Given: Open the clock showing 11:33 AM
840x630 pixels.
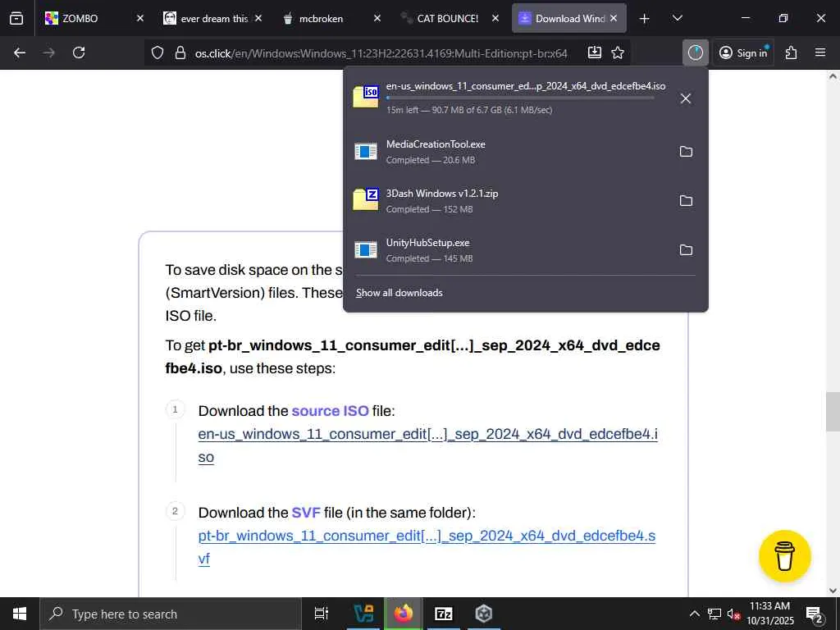Looking at the screenshot, I should pyautogui.click(x=770, y=614).
